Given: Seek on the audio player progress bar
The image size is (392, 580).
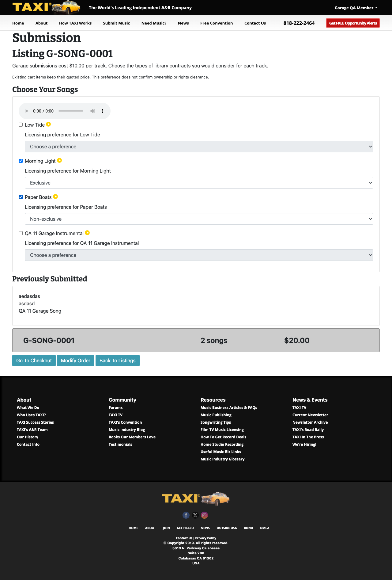Looking at the screenshot, I should tap(71, 111).
